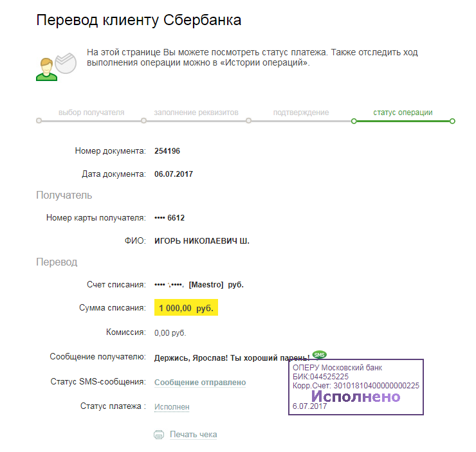Click the printer icon beside Печать чека

click(x=159, y=435)
